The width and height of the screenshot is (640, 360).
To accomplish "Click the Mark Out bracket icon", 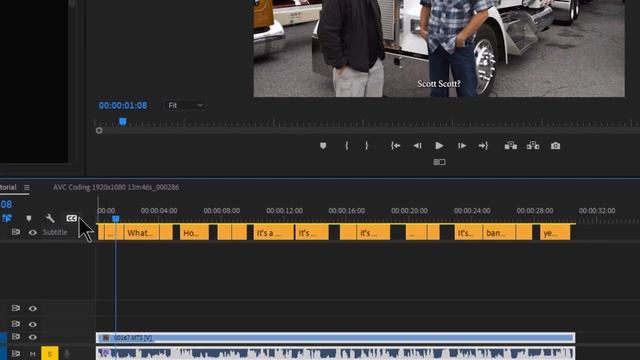I will pyautogui.click(x=367, y=146).
